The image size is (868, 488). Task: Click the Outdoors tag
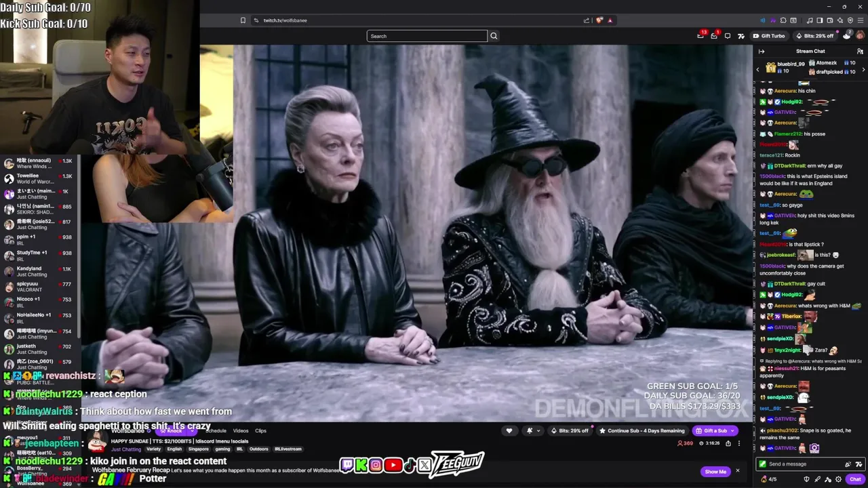tap(258, 449)
